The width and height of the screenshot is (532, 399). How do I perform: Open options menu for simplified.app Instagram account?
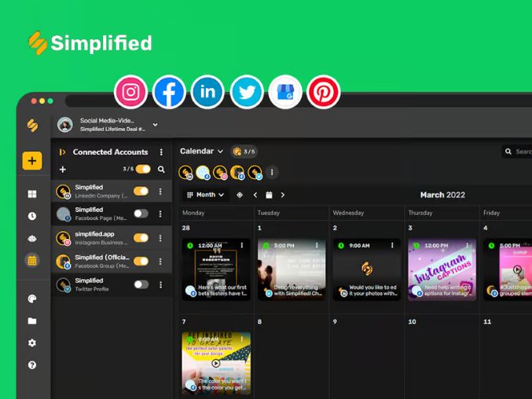[x=161, y=238]
